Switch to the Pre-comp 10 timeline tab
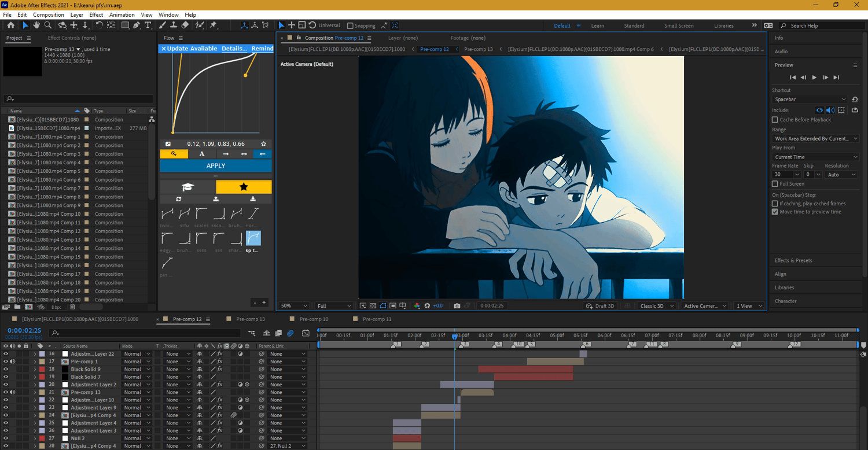This screenshot has width=868, height=450. tap(314, 319)
